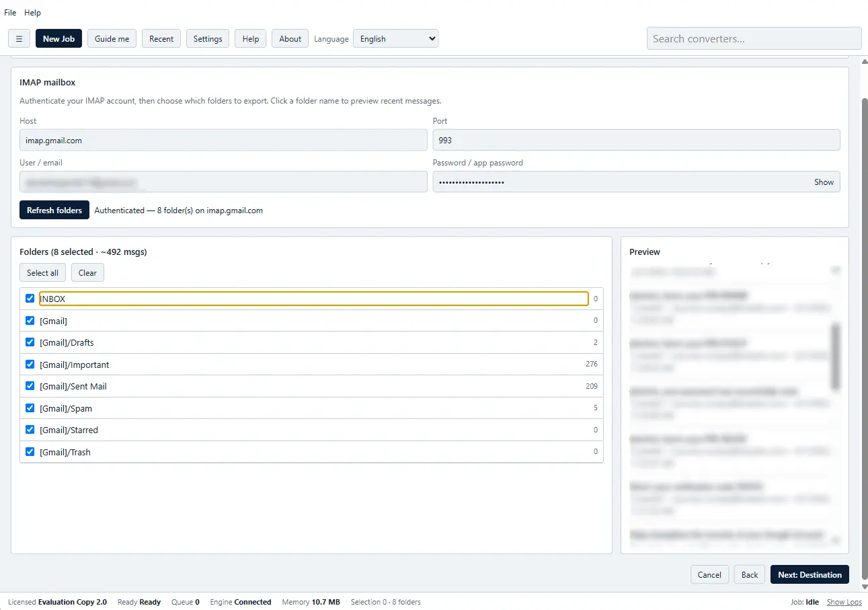Focus the Search converters field
This screenshot has width=868, height=610.
754,38
